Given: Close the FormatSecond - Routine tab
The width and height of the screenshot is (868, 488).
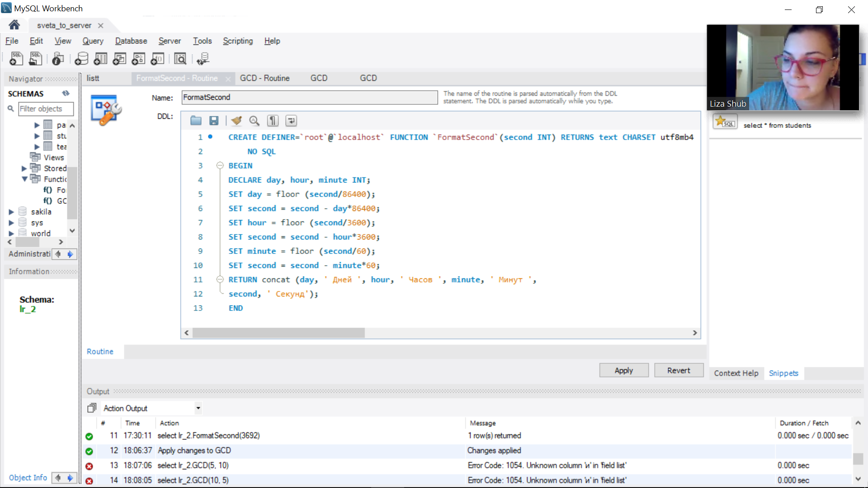Looking at the screenshot, I should tap(228, 79).
